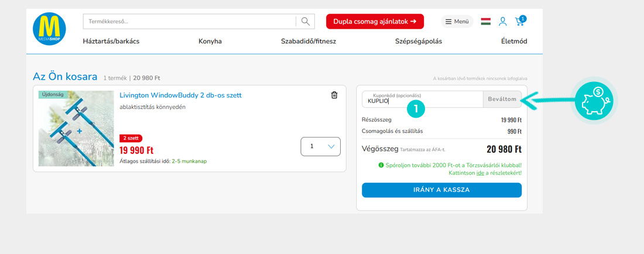The image size is (644, 254).
Task: Click the green info icon by Spóroljon
Action: [381, 166]
